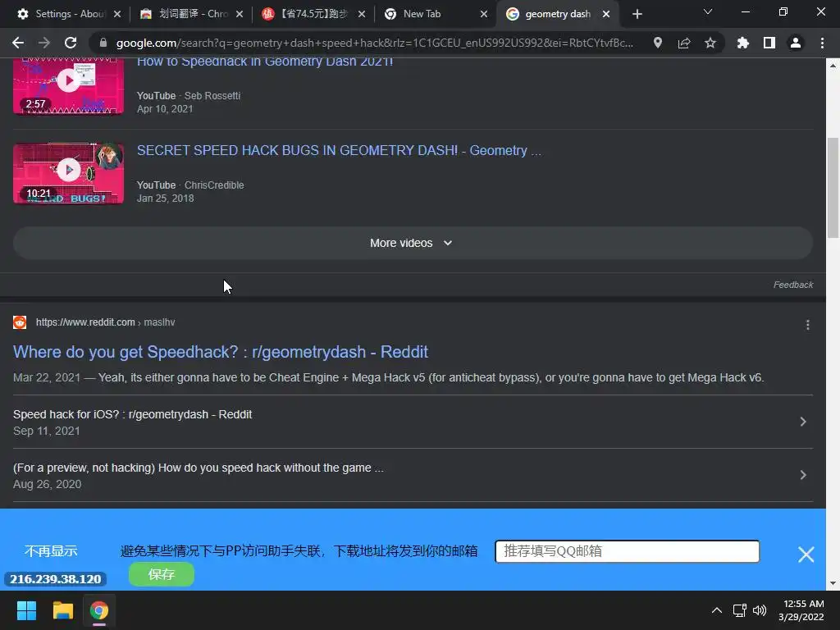The image size is (840, 630).
Task: Open the network status tray icon
Action: [x=740, y=610]
